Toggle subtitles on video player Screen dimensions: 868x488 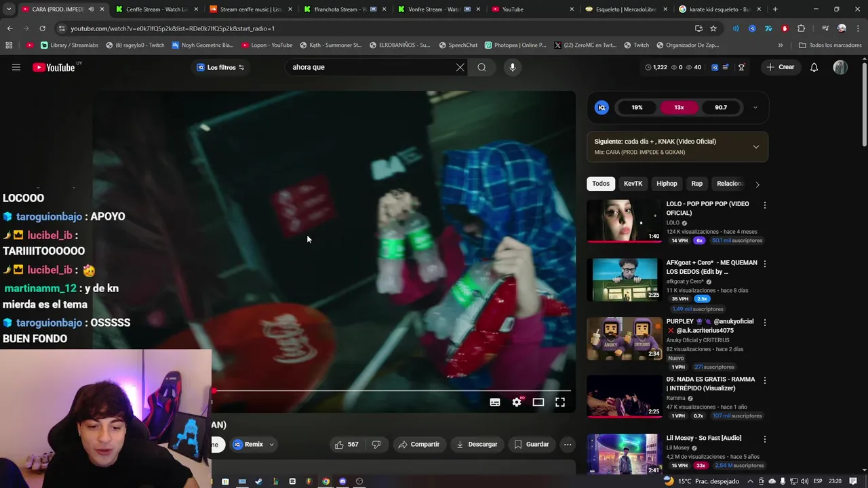[x=495, y=402]
